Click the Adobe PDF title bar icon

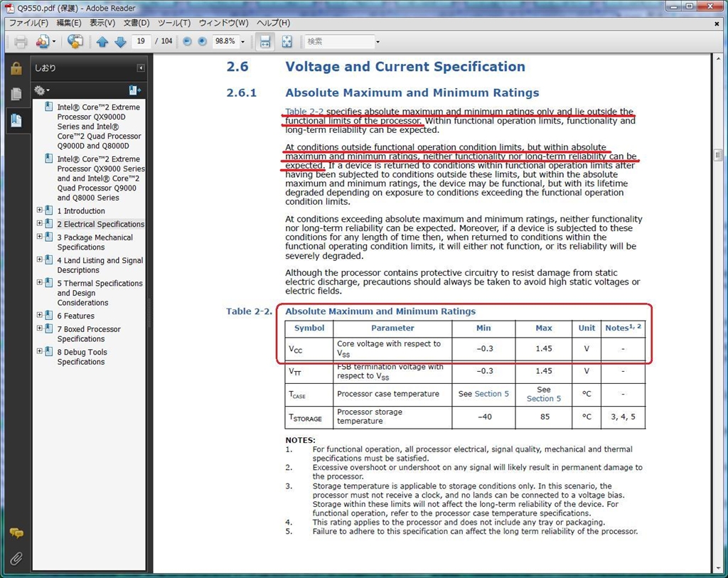[x=9, y=8]
